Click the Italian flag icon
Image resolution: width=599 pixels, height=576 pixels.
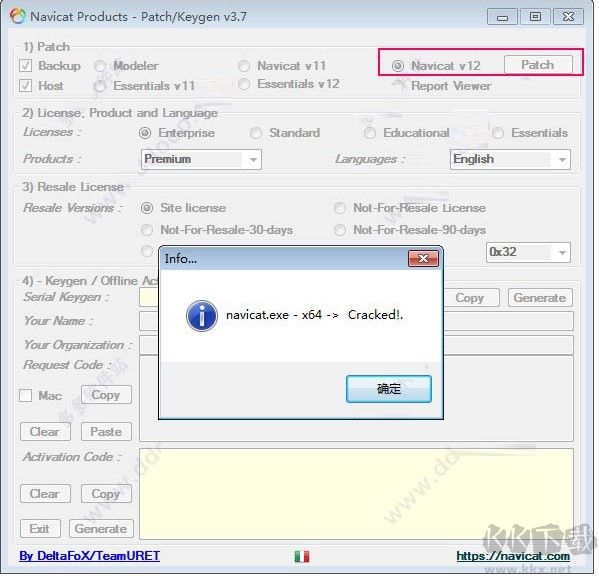point(302,557)
